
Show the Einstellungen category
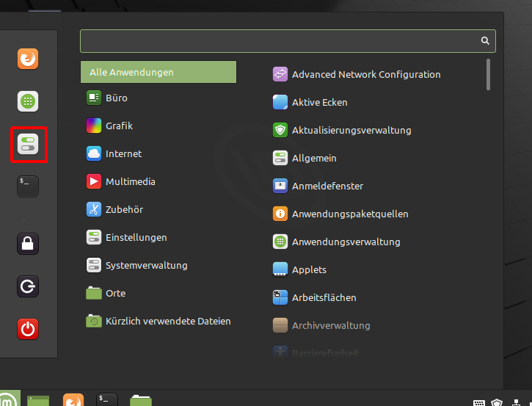tap(158, 238)
